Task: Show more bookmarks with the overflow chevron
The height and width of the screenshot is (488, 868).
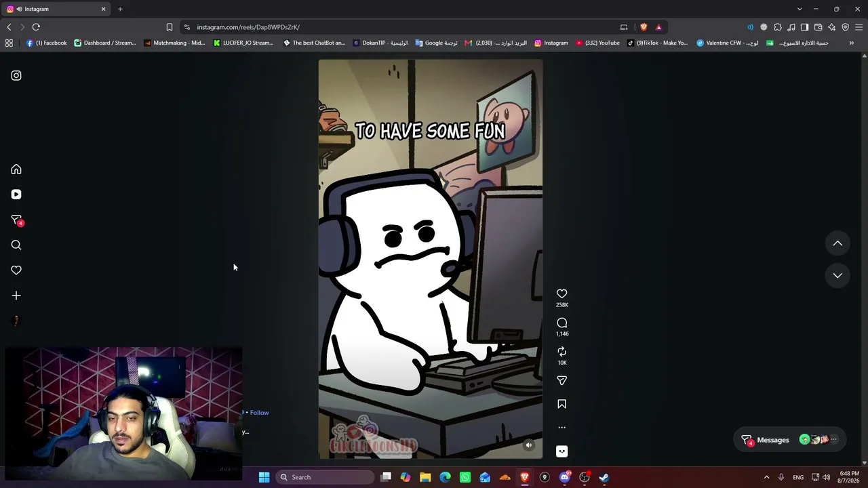Action: coord(852,43)
